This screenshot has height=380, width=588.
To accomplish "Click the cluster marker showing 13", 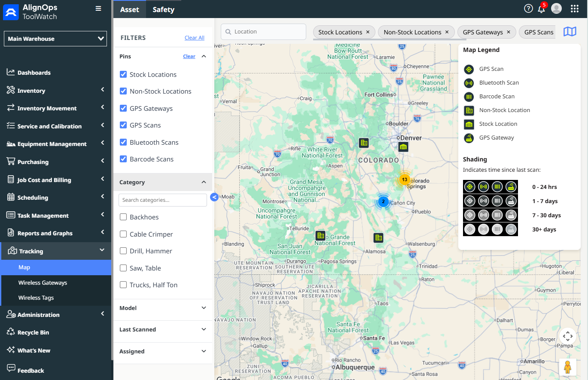I will point(404,179).
